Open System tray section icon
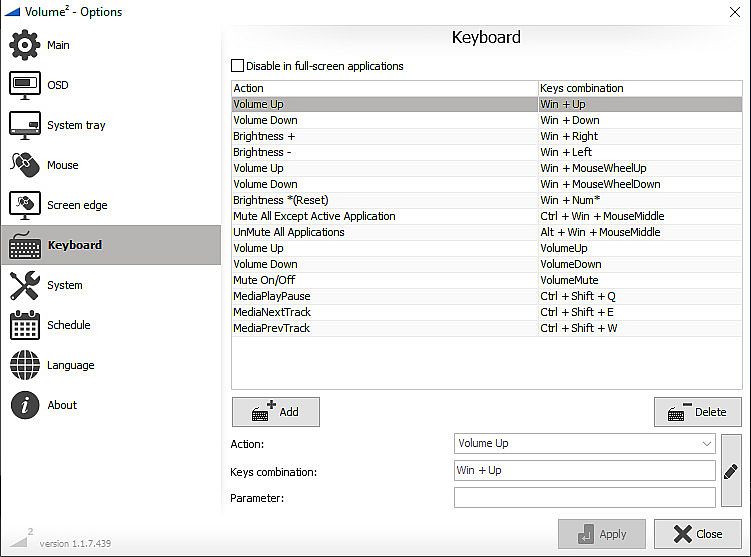The width and height of the screenshot is (751, 557). 25,125
